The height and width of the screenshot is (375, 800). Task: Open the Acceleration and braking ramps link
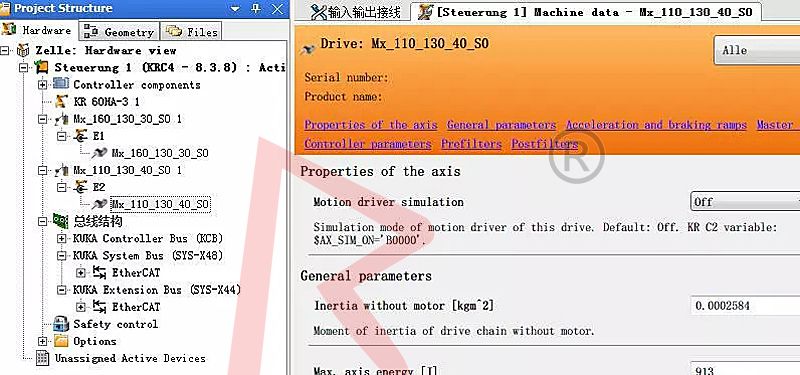click(656, 125)
